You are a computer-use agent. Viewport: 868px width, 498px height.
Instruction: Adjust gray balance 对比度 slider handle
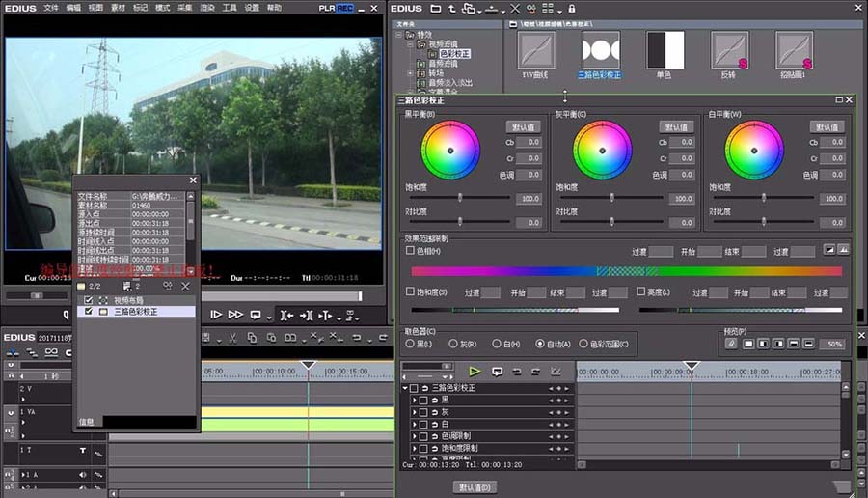click(x=611, y=222)
